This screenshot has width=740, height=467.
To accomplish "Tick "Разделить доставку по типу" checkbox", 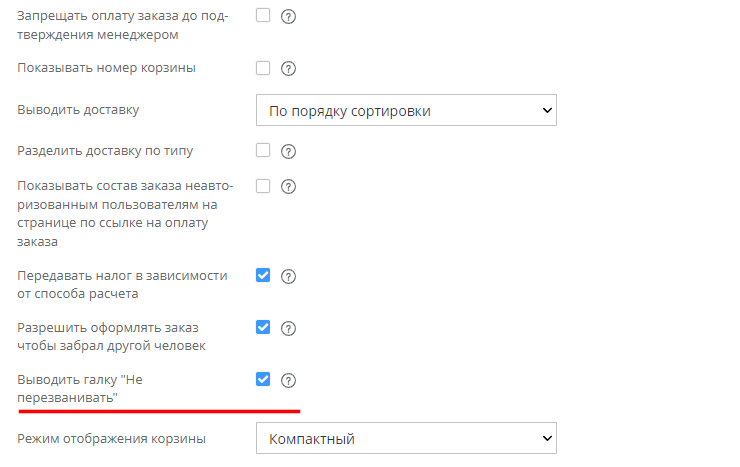I will pyautogui.click(x=264, y=151).
